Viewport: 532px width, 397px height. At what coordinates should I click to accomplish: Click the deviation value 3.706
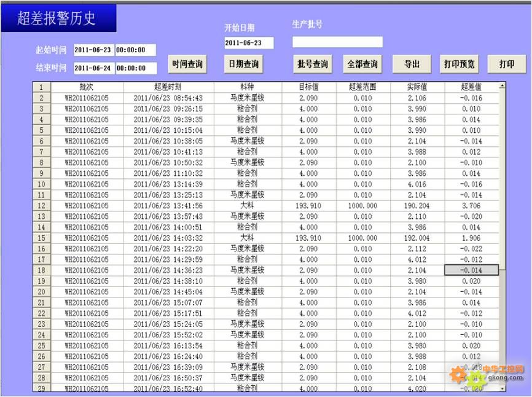click(471, 206)
